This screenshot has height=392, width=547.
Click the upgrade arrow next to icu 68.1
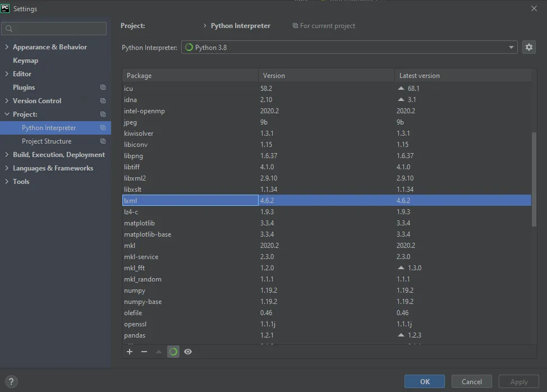click(x=401, y=88)
